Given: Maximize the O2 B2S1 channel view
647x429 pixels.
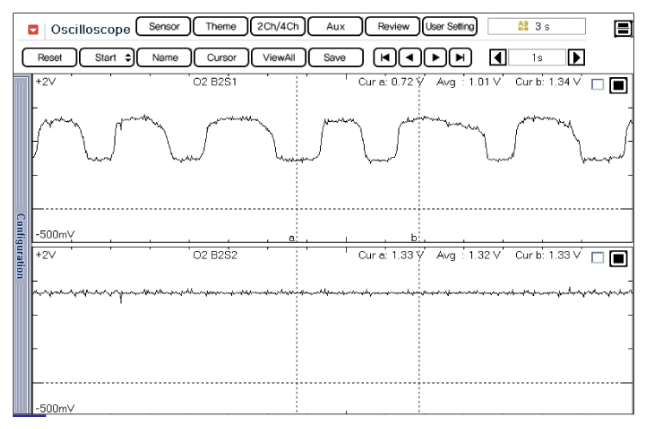Looking at the screenshot, I should point(617,85).
